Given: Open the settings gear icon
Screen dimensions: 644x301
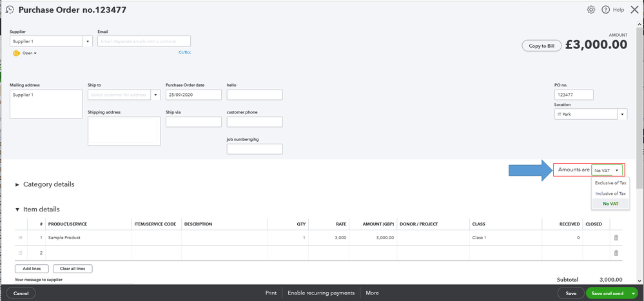Looking at the screenshot, I should pos(591,10).
